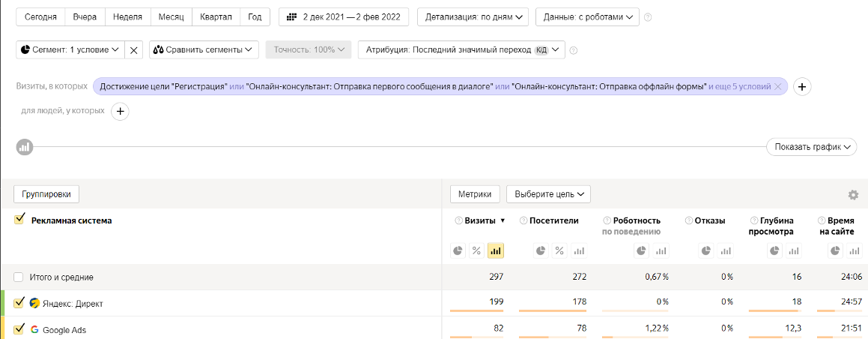
Task: Click the Отказы column header
Action: pyautogui.click(x=710, y=220)
